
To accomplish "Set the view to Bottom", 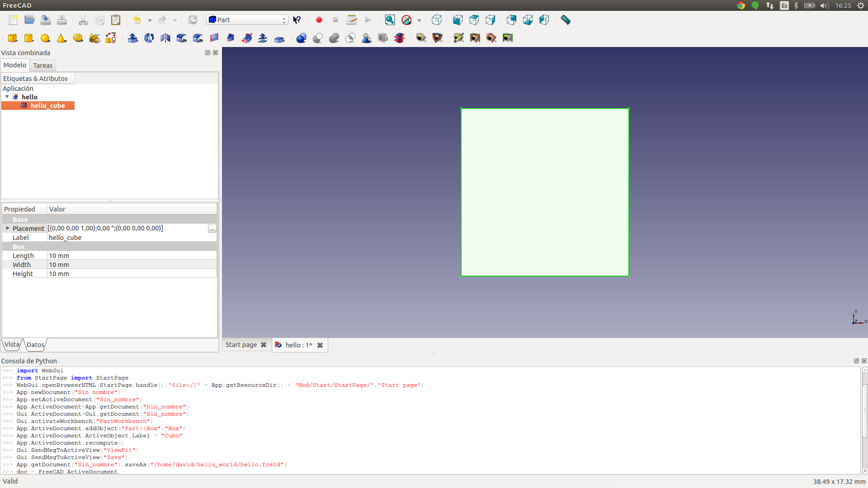I will (528, 20).
